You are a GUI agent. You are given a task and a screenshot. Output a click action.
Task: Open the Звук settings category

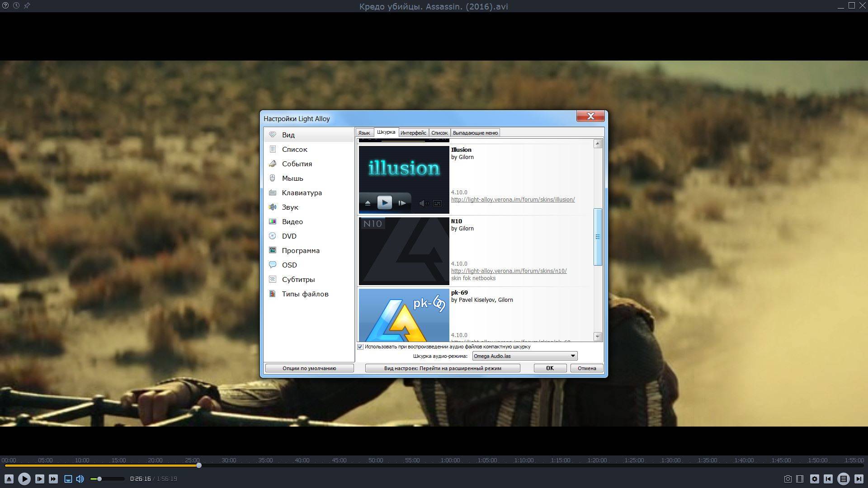pos(309,207)
